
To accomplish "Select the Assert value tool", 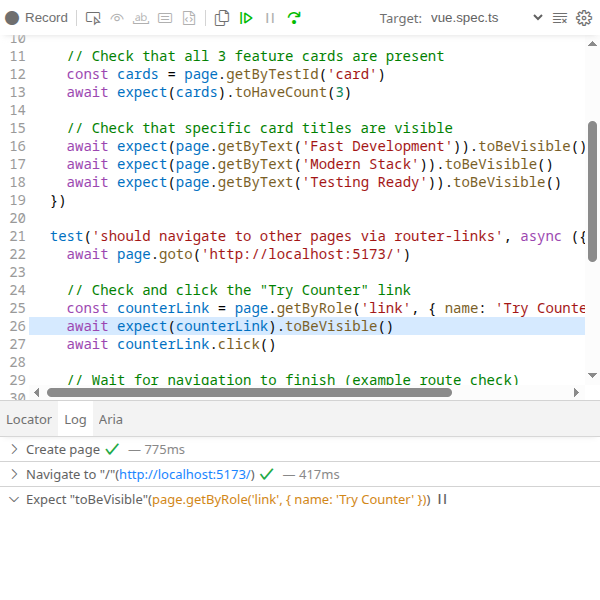I will pyautogui.click(x=165, y=18).
